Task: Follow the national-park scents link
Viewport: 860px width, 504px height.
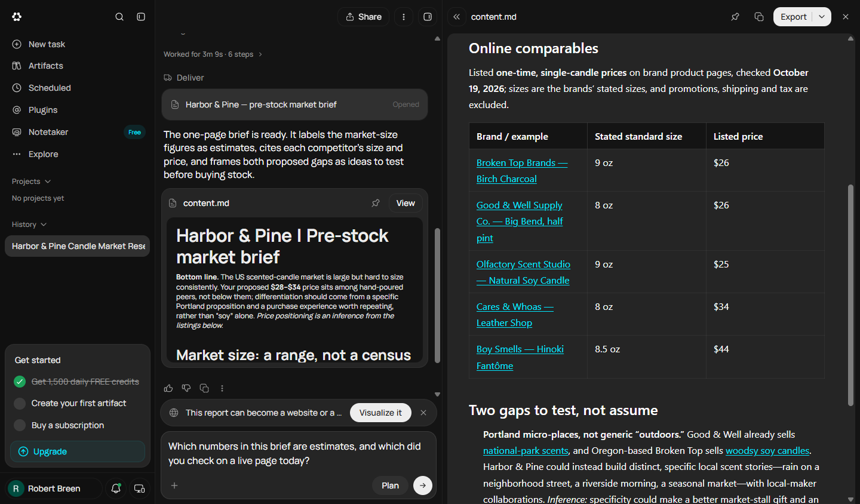Action: coord(526,450)
